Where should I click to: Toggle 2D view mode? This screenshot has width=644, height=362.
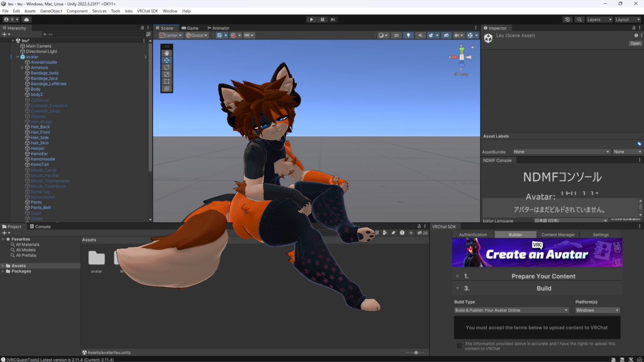click(396, 35)
